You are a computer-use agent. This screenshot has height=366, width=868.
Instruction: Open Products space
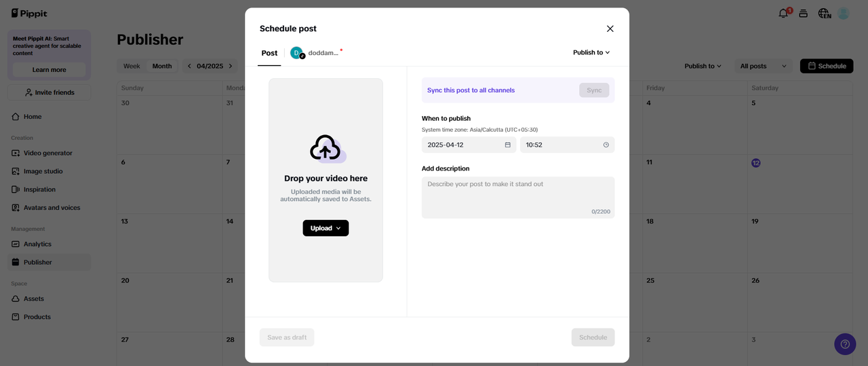pyautogui.click(x=49, y=317)
